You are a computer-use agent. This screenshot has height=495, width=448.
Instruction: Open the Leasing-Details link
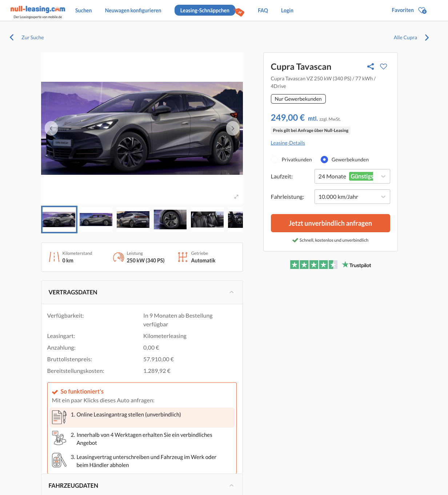(x=288, y=143)
